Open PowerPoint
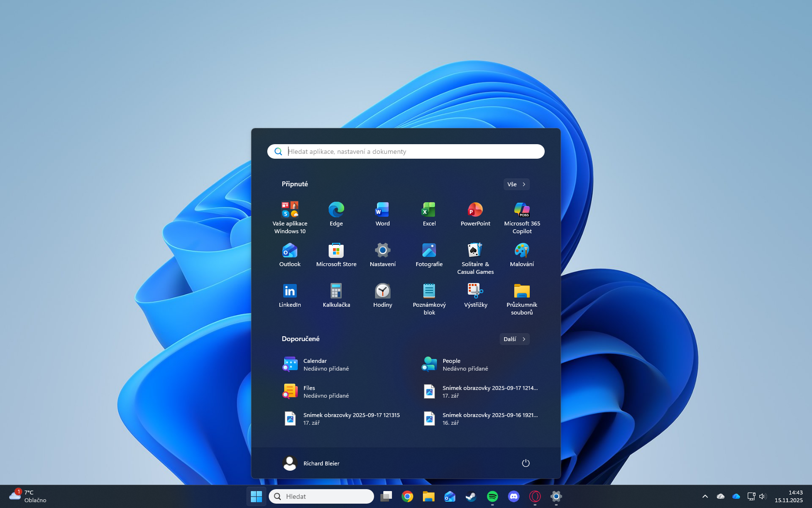Image resolution: width=812 pixels, height=508 pixels. coord(475,213)
